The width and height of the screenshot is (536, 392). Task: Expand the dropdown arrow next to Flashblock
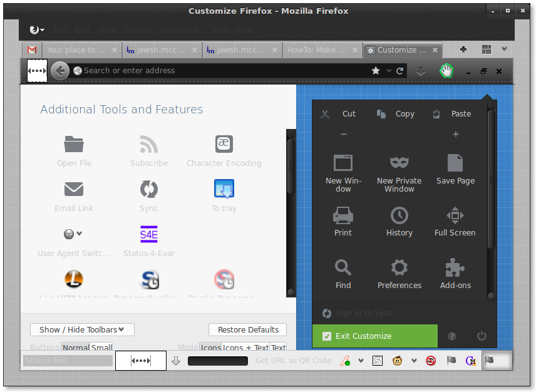click(361, 361)
